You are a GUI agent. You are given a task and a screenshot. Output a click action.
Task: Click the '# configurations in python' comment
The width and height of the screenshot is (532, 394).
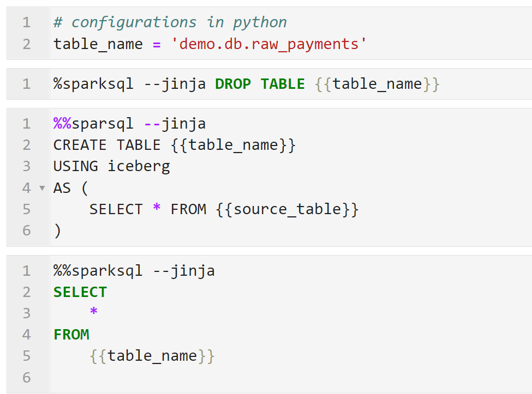pos(170,22)
